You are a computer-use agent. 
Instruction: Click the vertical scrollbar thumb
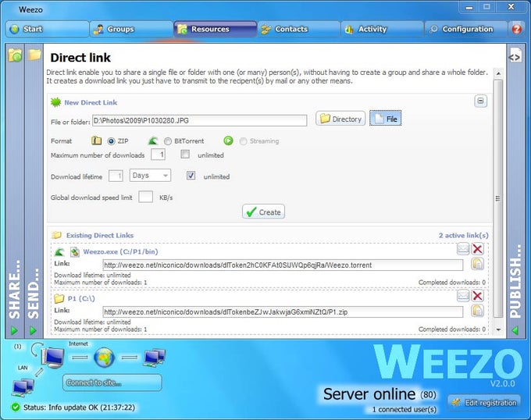(x=498, y=198)
